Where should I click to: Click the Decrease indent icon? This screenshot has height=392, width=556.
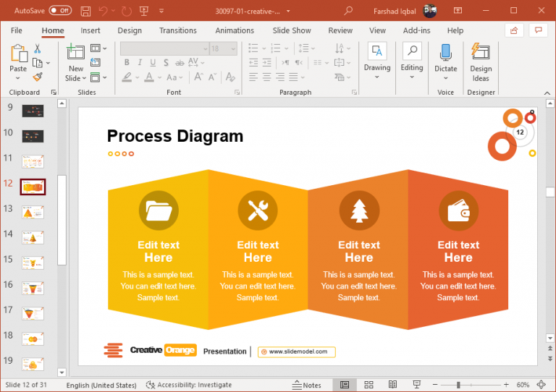253,63
